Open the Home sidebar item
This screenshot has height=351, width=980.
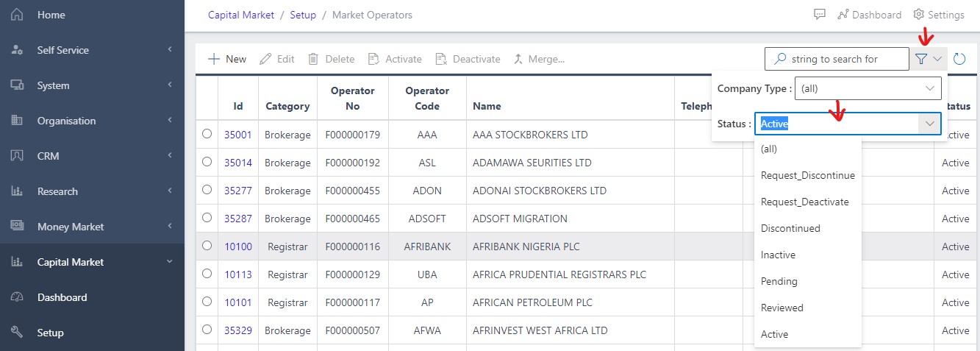point(92,15)
